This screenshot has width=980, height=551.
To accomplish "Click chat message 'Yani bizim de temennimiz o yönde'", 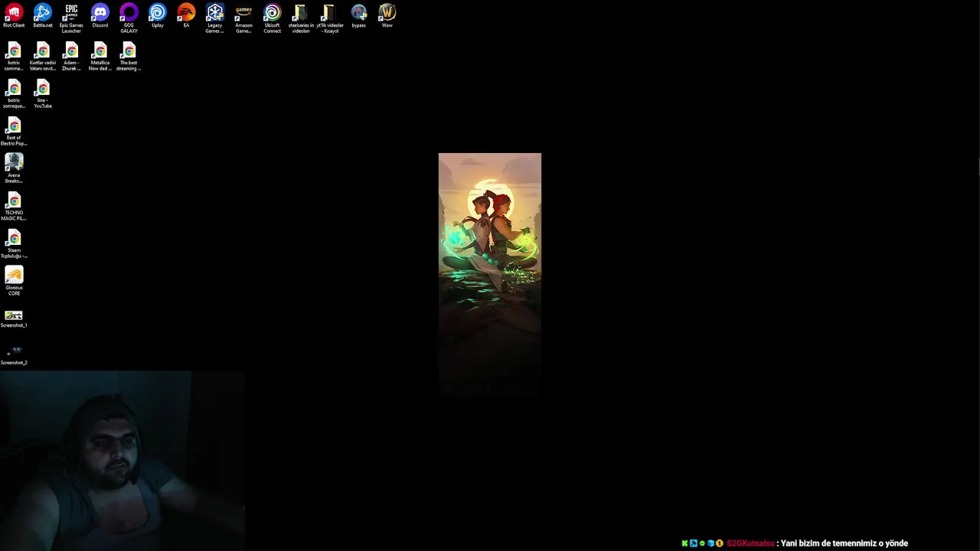I will pos(844,543).
